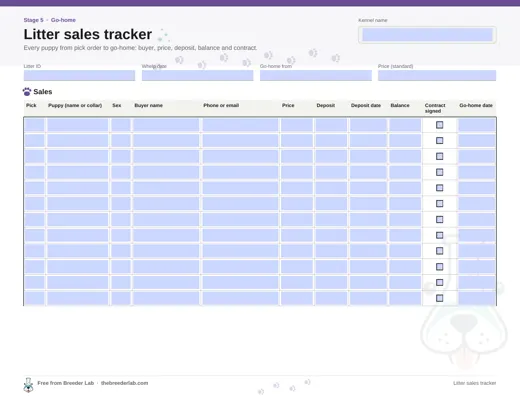Click the Stage 5 breadcrumb text

[33, 20]
